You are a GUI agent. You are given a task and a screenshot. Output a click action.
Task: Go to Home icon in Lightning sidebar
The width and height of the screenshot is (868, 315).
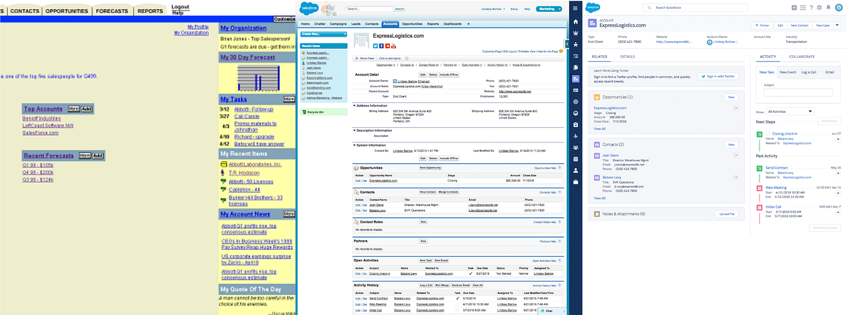pyautogui.click(x=575, y=22)
